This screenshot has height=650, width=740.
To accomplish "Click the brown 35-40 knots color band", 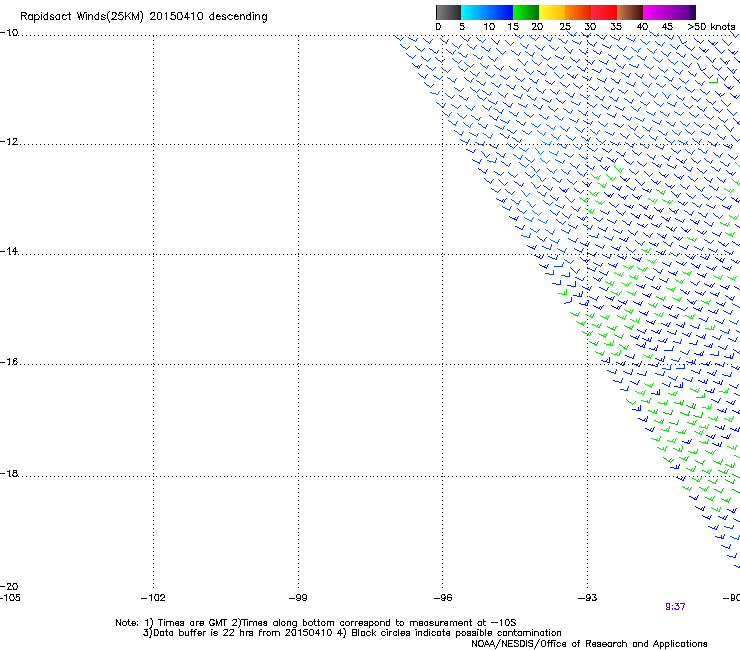I will 630,12.
